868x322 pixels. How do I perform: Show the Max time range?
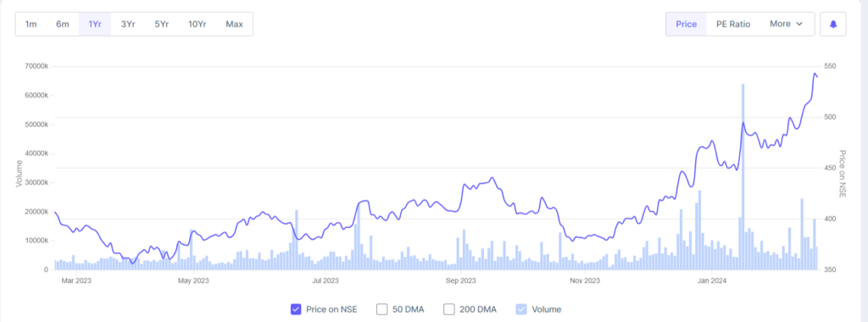234,25
